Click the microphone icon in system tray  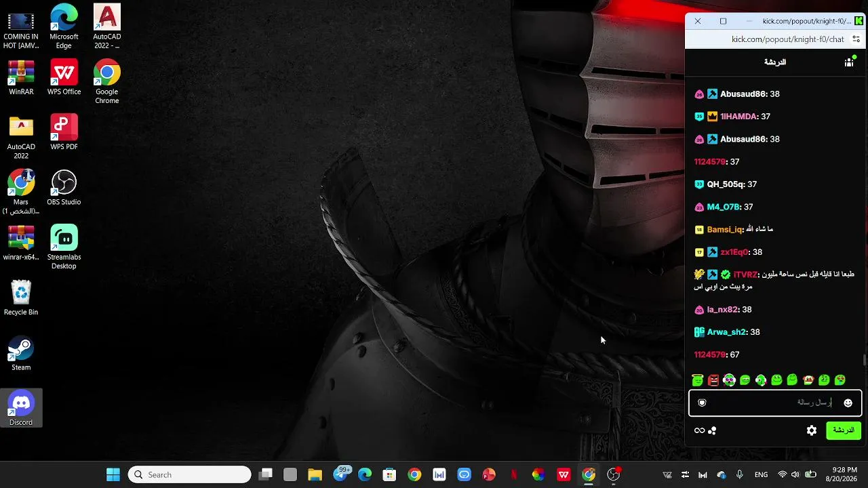(740, 474)
